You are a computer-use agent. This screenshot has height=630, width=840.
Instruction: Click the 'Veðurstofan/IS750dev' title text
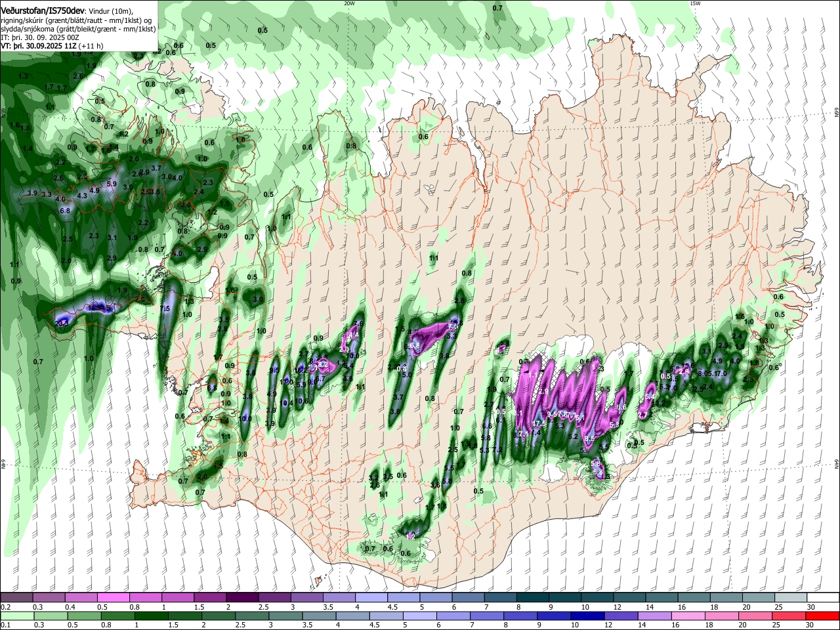(x=43, y=11)
